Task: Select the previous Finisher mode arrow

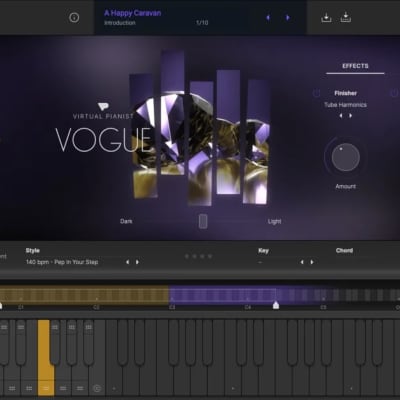Action: click(x=341, y=116)
